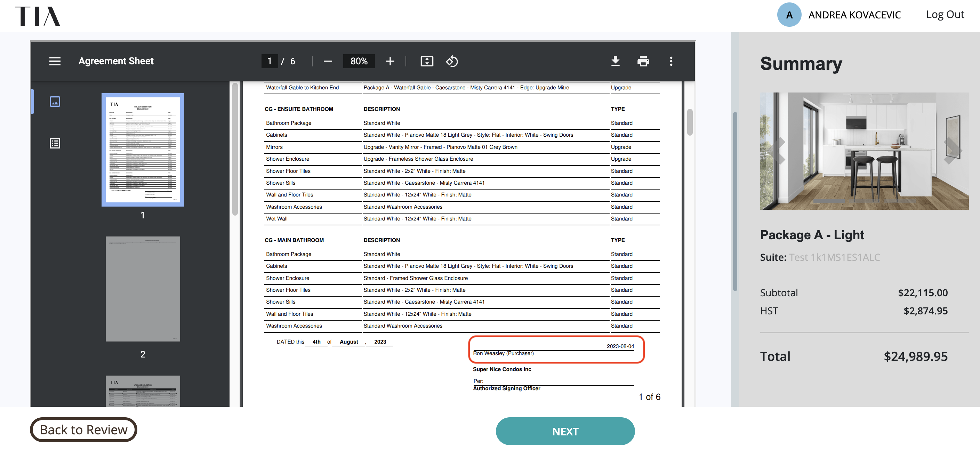The image size is (980, 450).
Task: Toggle the PDF sidebar menu icon
Action: click(x=55, y=61)
